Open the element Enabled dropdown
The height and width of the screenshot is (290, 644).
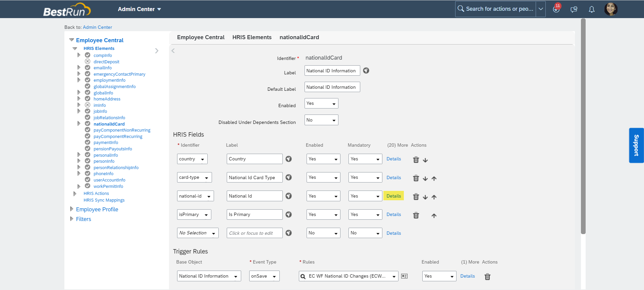[321, 103]
